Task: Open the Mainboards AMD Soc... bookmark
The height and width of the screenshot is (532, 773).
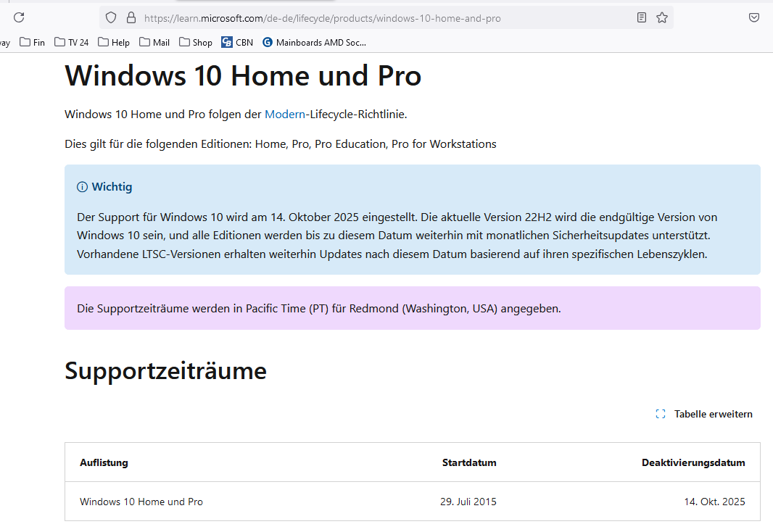Action: pos(315,42)
